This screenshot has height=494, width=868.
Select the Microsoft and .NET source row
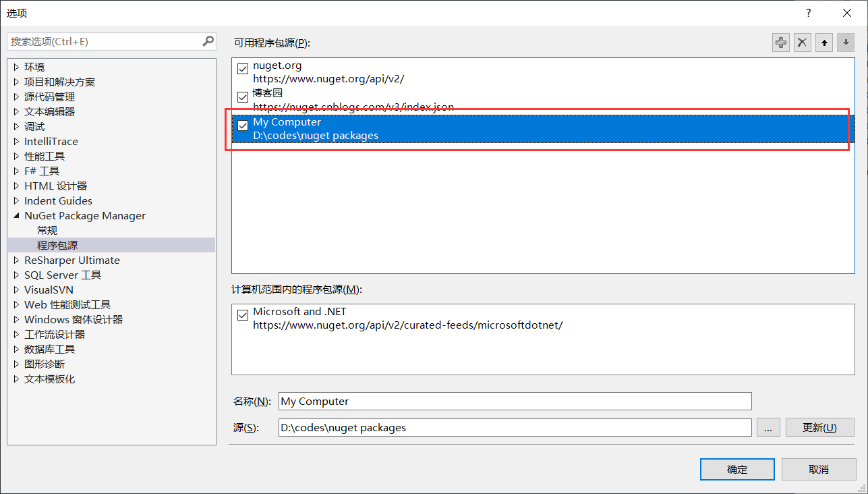click(x=542, y=319)
